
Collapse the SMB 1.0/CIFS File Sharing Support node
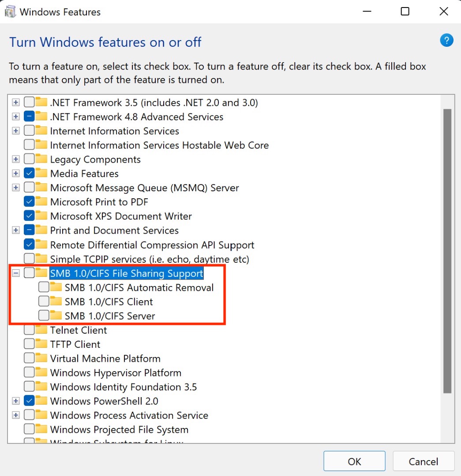pos(16,273)
